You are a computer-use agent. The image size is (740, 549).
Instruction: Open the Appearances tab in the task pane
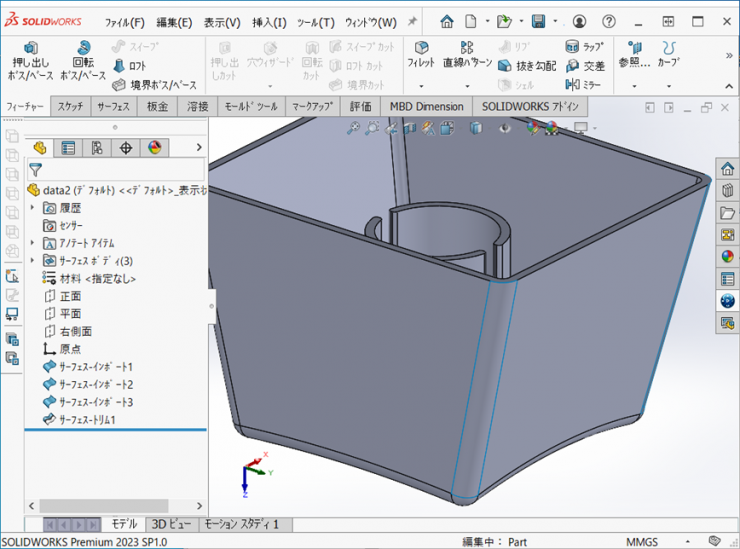[727, 256]
